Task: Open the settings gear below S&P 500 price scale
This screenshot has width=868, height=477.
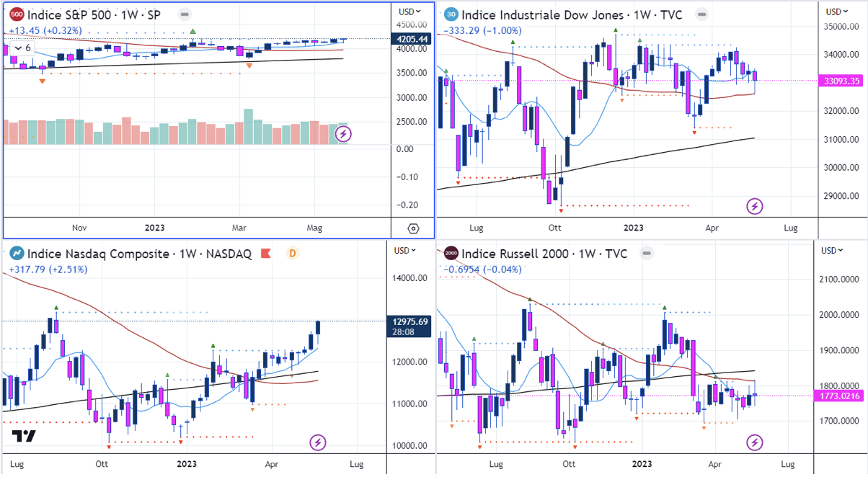Action: click(413, 228)
